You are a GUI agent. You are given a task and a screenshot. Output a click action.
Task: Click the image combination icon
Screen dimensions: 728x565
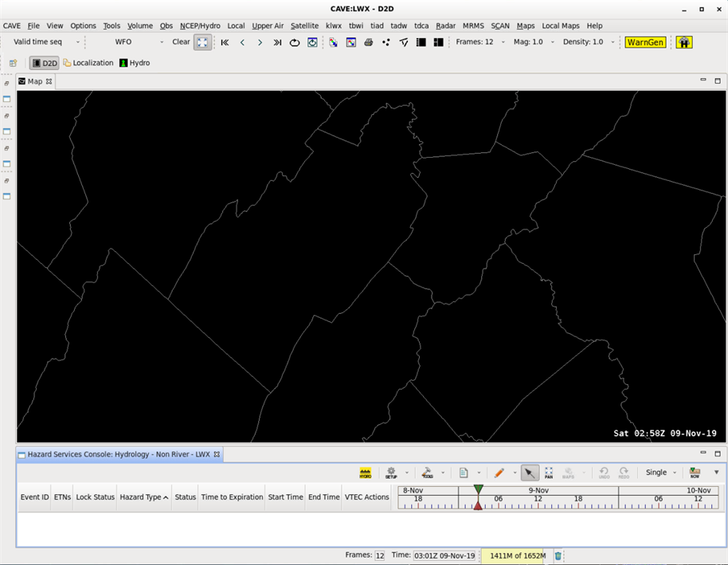click(x=334, y=42)
